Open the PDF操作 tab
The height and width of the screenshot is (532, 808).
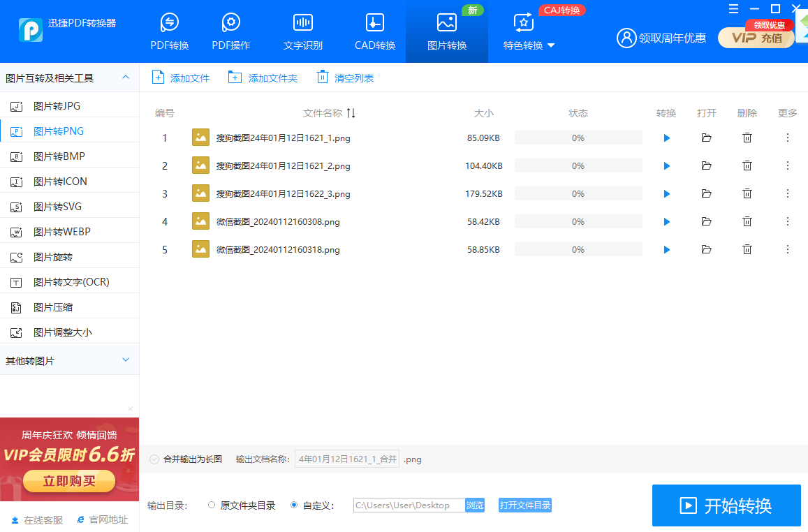tap(231, 32)
